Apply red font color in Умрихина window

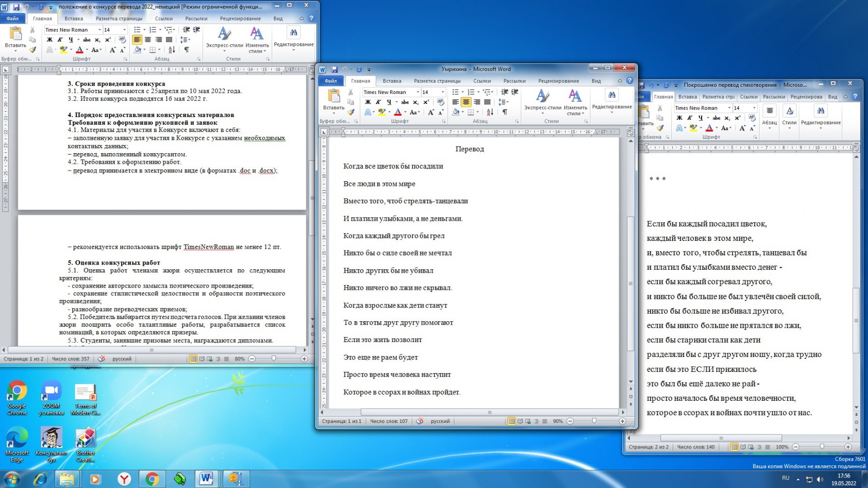[x=398, y=112]
